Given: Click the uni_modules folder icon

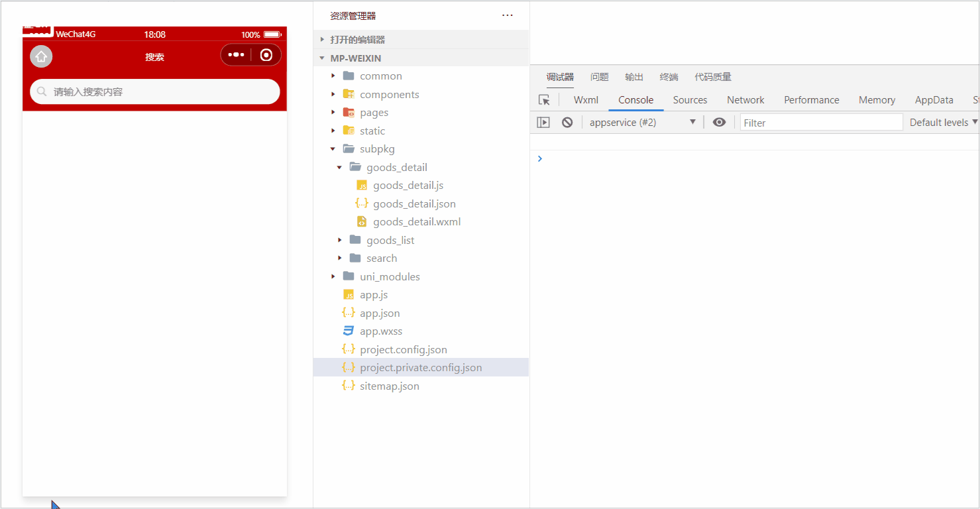Looking at the screenshot, I should coord(349,276).
